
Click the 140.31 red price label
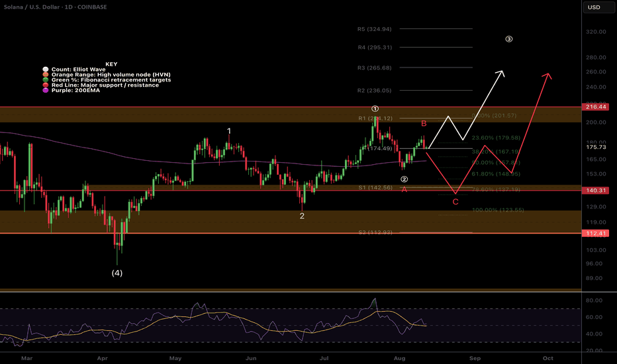click(596, 191)
